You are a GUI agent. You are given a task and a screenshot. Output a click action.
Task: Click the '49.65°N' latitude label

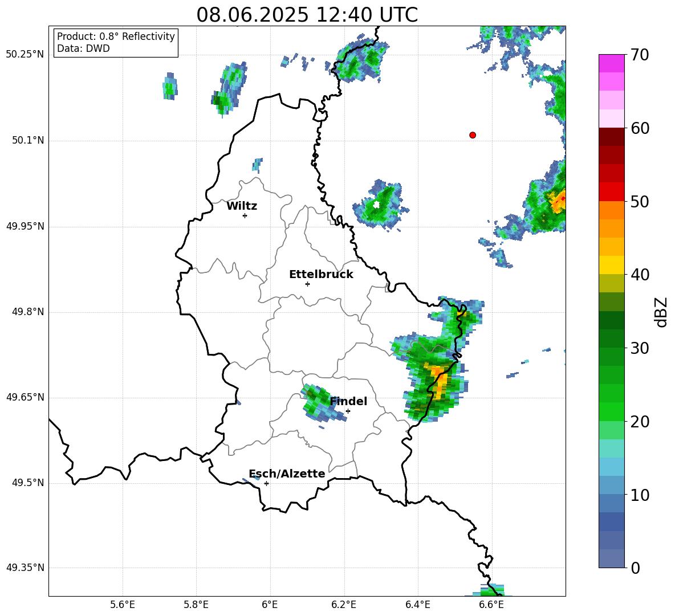coord(25,397)
